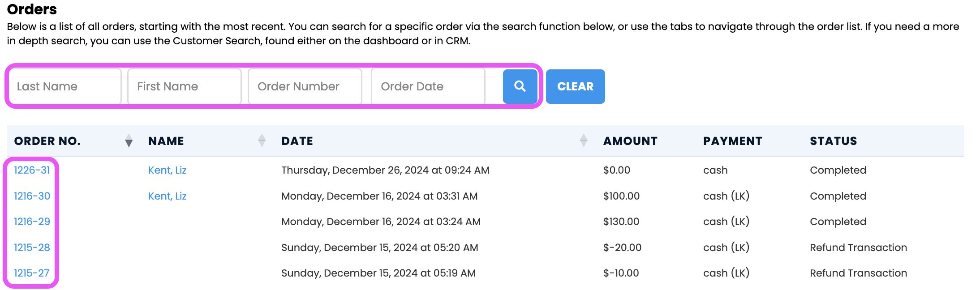Click the CLEAR button
The height and width of the screenshot is (290, 980).
(x=575, y=86)
